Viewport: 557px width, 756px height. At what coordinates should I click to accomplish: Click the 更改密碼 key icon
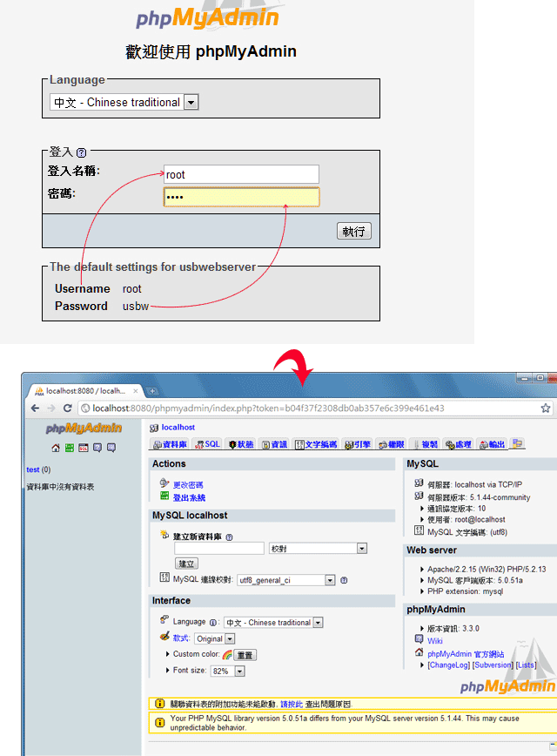point(164,483)
